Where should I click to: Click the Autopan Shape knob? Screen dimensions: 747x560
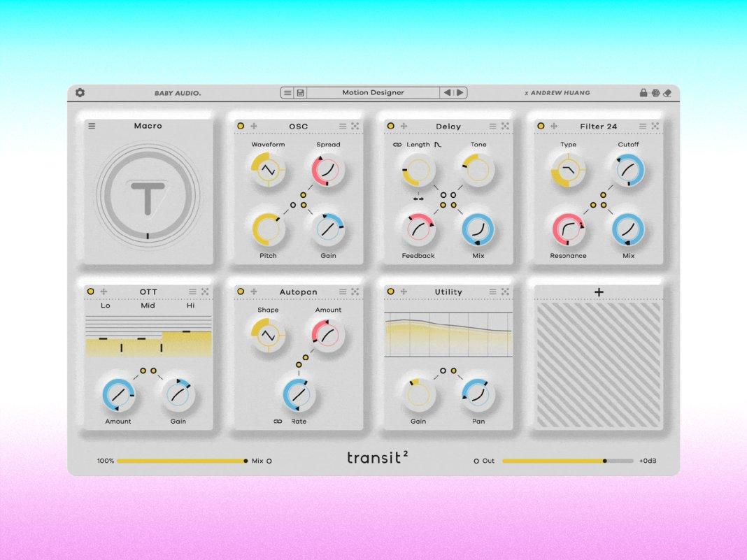(268, 335)
